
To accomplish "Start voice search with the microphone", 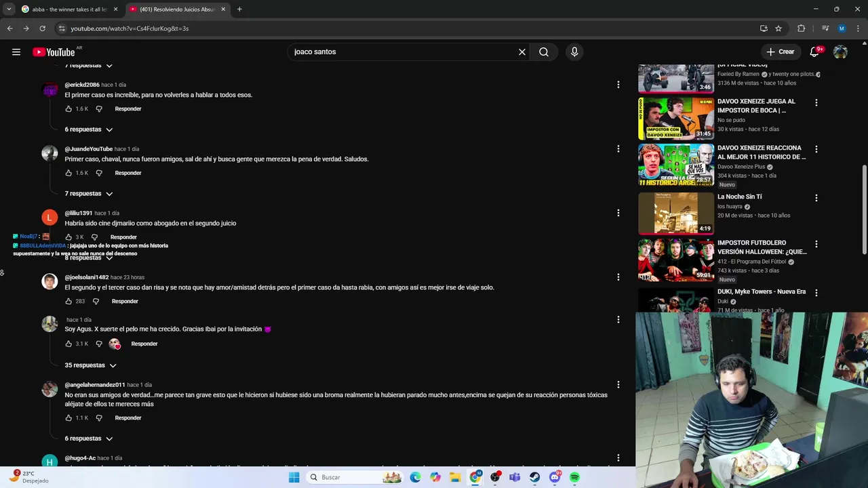I will click(574, 52).
